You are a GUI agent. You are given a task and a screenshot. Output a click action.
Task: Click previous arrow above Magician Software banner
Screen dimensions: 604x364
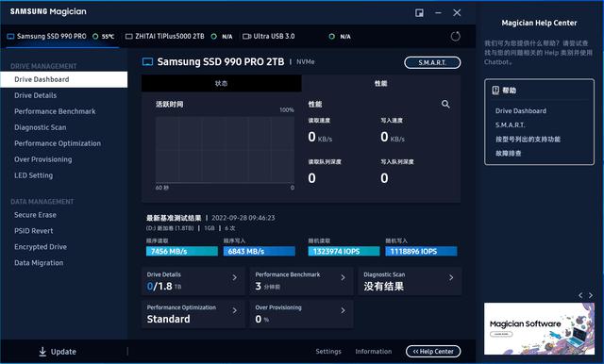581,295
